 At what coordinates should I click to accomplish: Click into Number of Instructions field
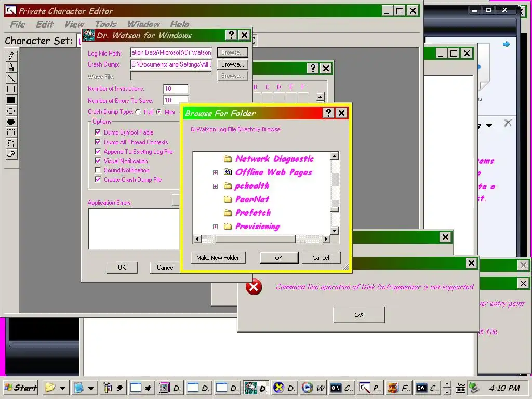coord(176,88)
